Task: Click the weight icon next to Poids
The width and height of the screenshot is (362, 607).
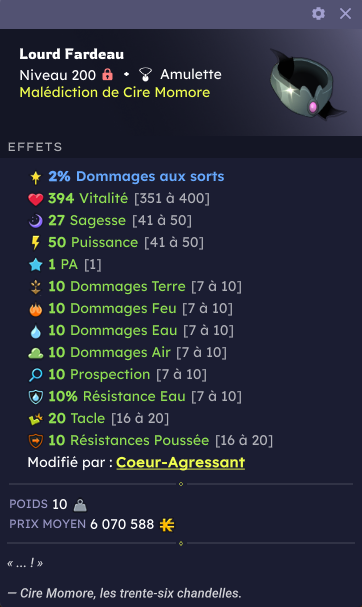Action: [80, 505]
